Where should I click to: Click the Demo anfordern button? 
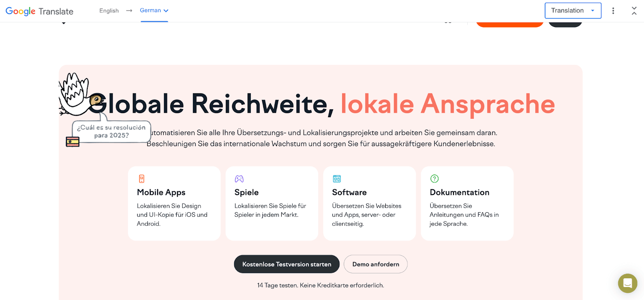click(x=376, y=264)
